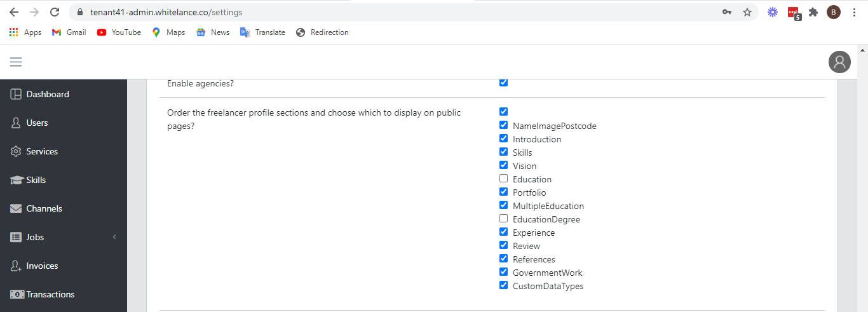Reload the current page

coord(55,12)
